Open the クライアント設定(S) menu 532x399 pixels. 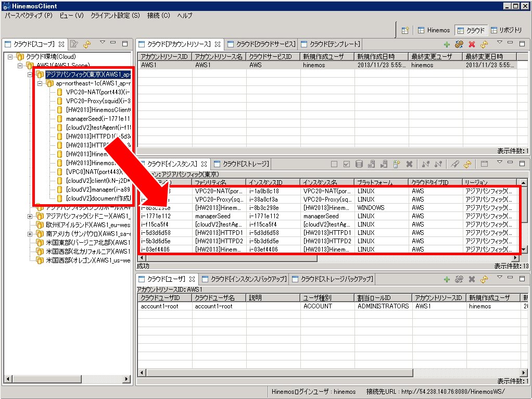(116, 16)
